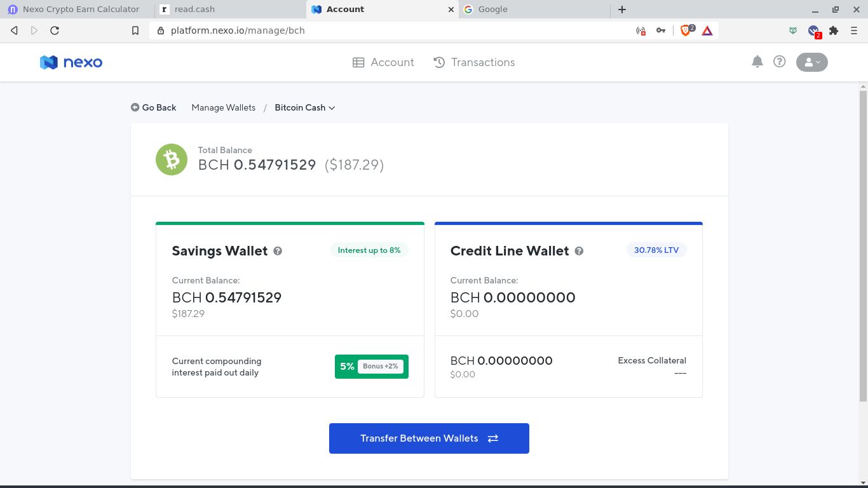Click the Interest up to 8% badge

click(x=369, y=250)
